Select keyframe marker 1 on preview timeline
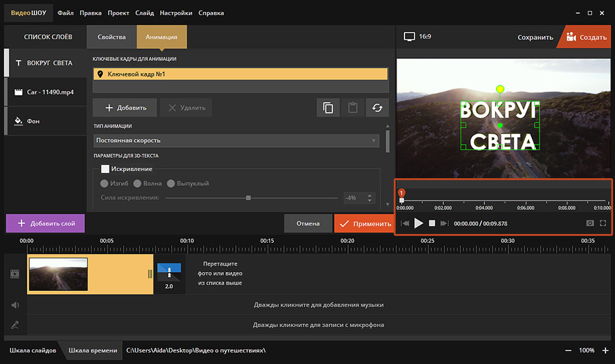Image resolution: width=615 pixels, height=364 pixels. click(401, 193)
